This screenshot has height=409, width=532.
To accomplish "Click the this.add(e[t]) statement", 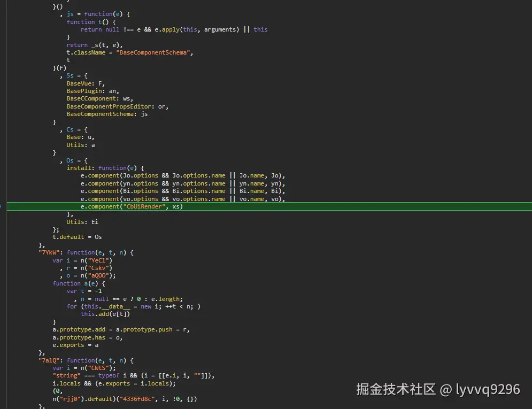I will [x=105, y=314].
